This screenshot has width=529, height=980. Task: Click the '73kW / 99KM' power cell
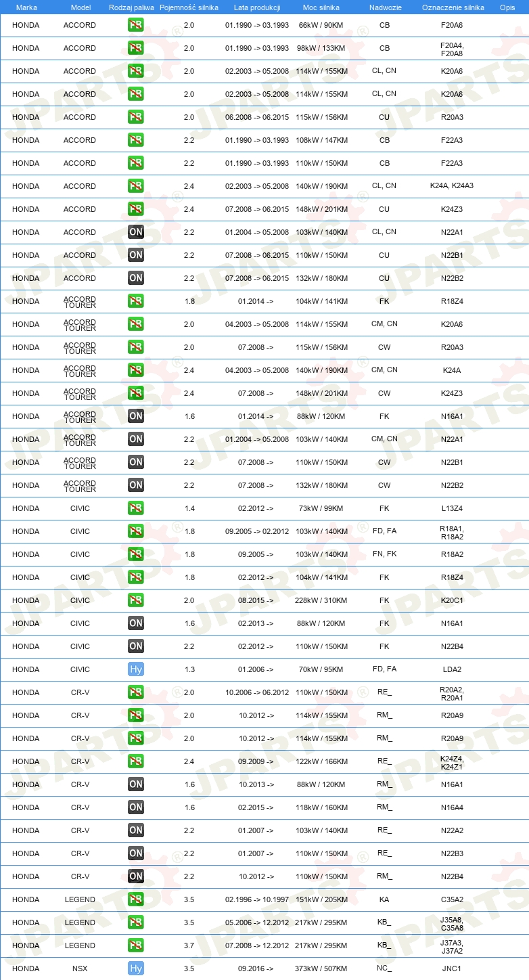click(321, 508)
